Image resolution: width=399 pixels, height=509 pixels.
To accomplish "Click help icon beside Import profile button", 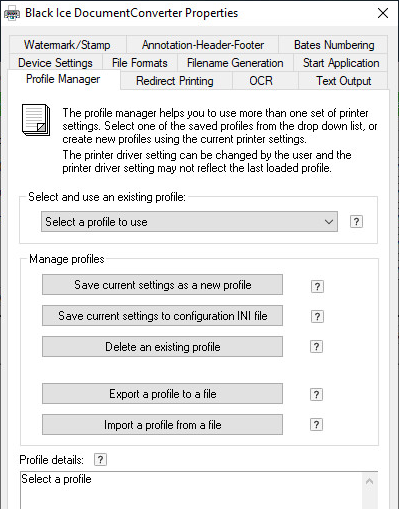I will 316,425.
